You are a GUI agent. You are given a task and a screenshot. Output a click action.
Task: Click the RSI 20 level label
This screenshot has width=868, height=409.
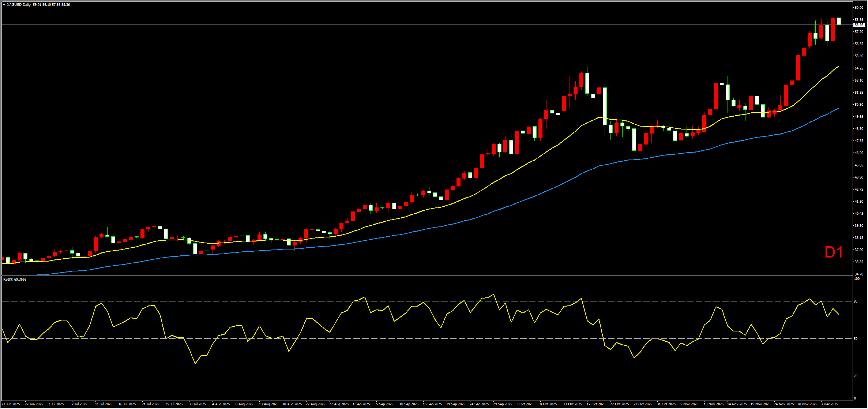click(856, 376)
